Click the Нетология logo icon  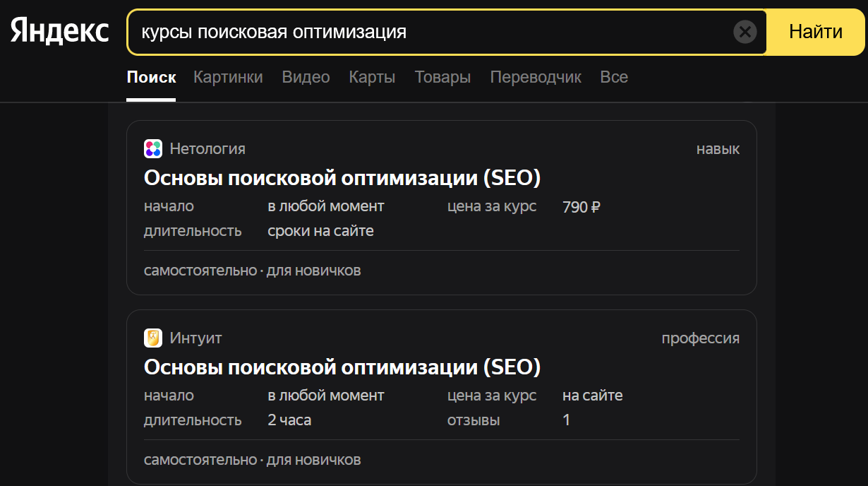pos(152,148)
